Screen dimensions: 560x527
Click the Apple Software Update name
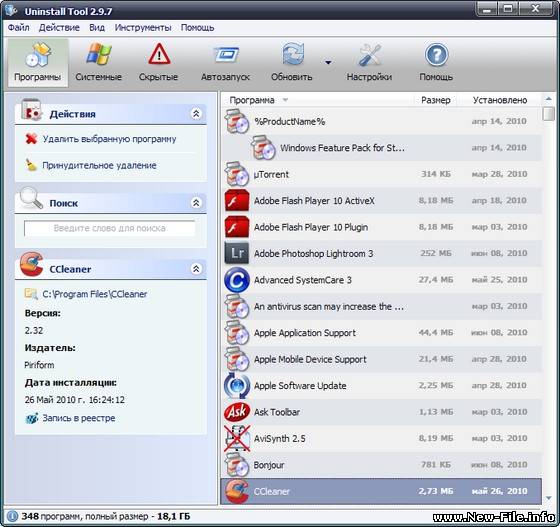point(300,386)
